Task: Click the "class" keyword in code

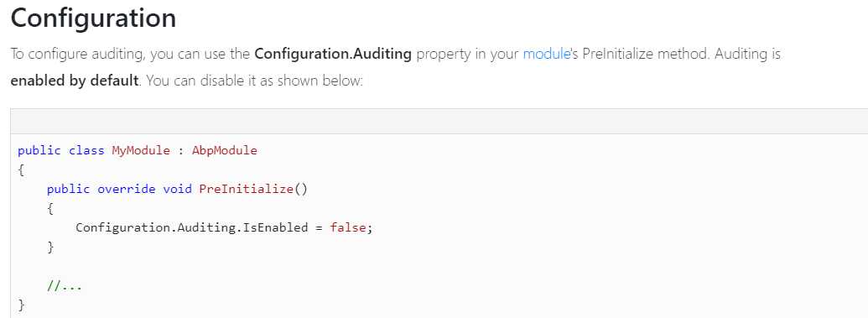Action: coord(86,151)
